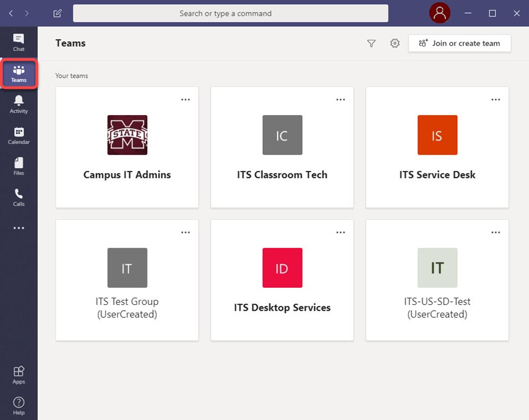Screen dimensions: 529x420
Task: Open the ITS Classroom Tech team name
Action: click(282, 174)
